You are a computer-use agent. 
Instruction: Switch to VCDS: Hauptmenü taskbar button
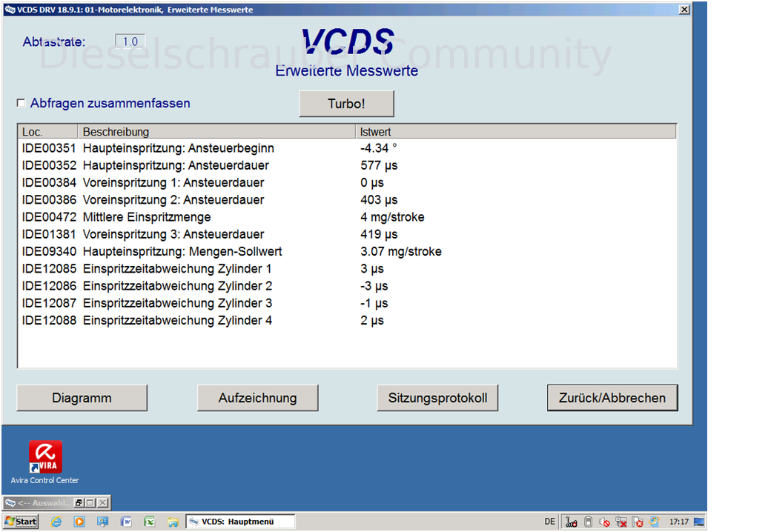click(x=240, y=522)
